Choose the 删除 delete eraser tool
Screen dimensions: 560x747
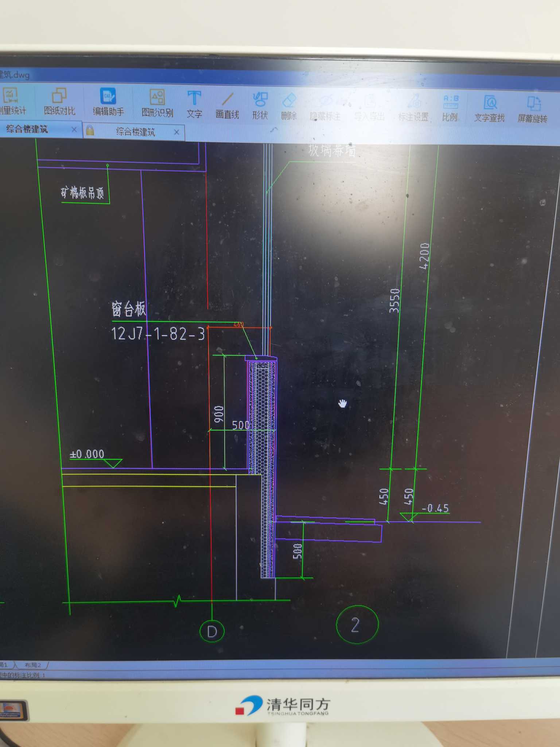pos(289,107)
